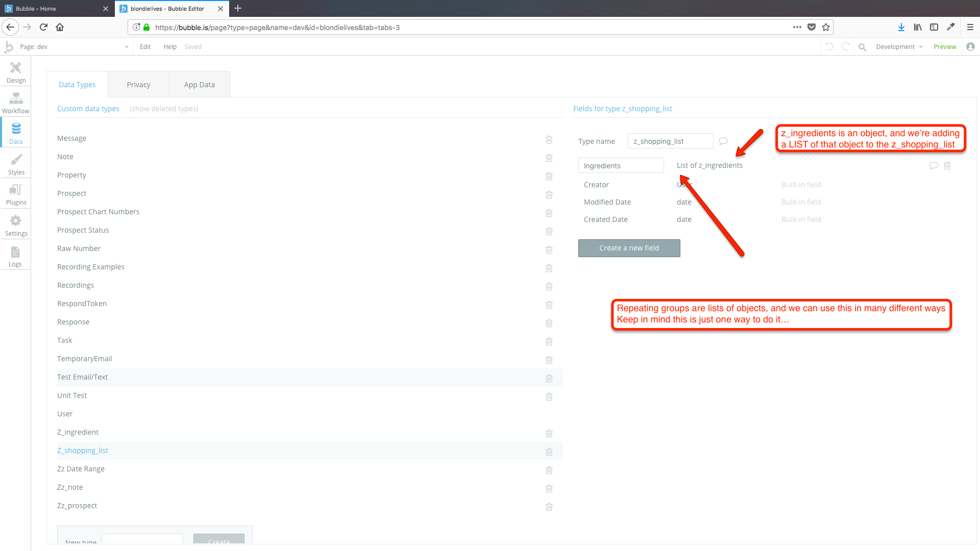This screenshot has height=551, width=980.
Task: Open the Design section in sidebar
Action: [16, 72]
